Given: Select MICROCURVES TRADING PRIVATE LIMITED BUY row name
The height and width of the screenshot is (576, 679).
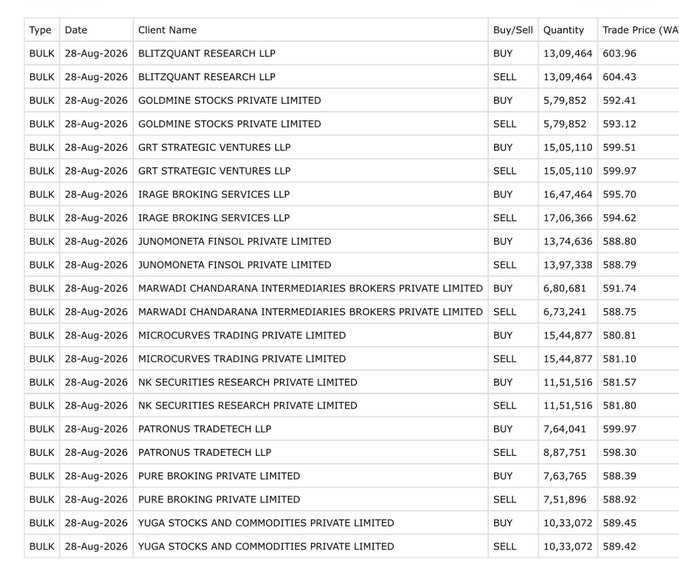Looking at the screenshot, I should tap(242, 335).
